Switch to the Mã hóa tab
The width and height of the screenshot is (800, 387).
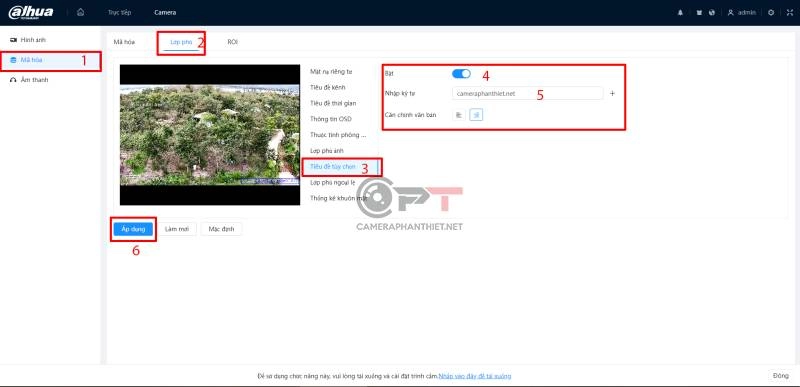(x=124, y=42)
